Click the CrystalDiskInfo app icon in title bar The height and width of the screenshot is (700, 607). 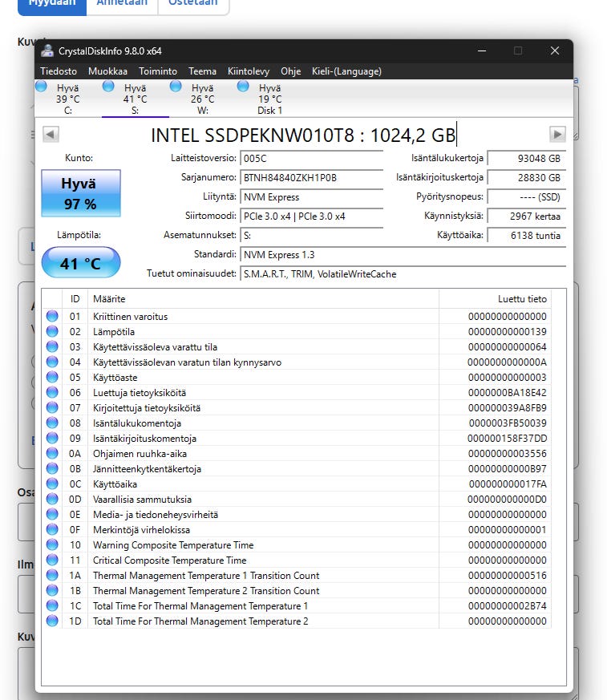(x=47, y=51)
